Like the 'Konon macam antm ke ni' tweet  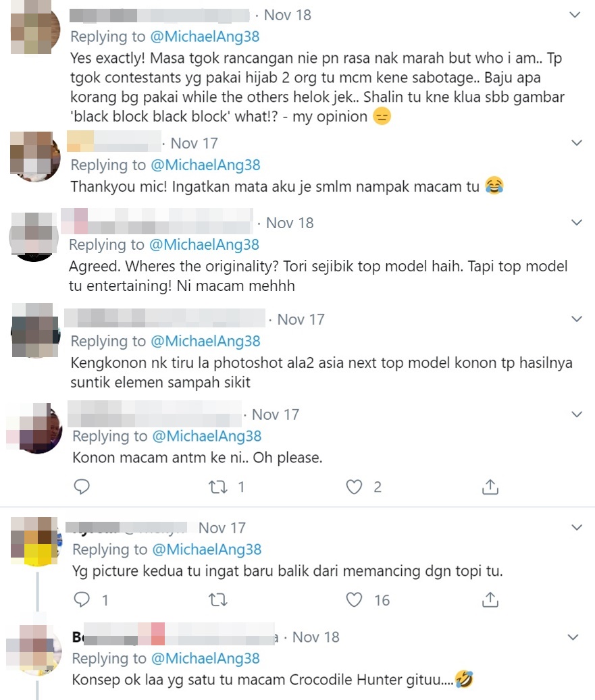tap(354, 487)
